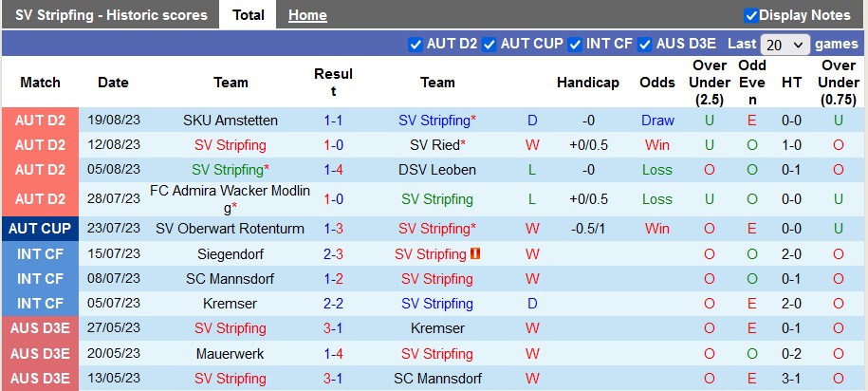Toggle the Display Notes checkbox

click(x=751, y=15)
